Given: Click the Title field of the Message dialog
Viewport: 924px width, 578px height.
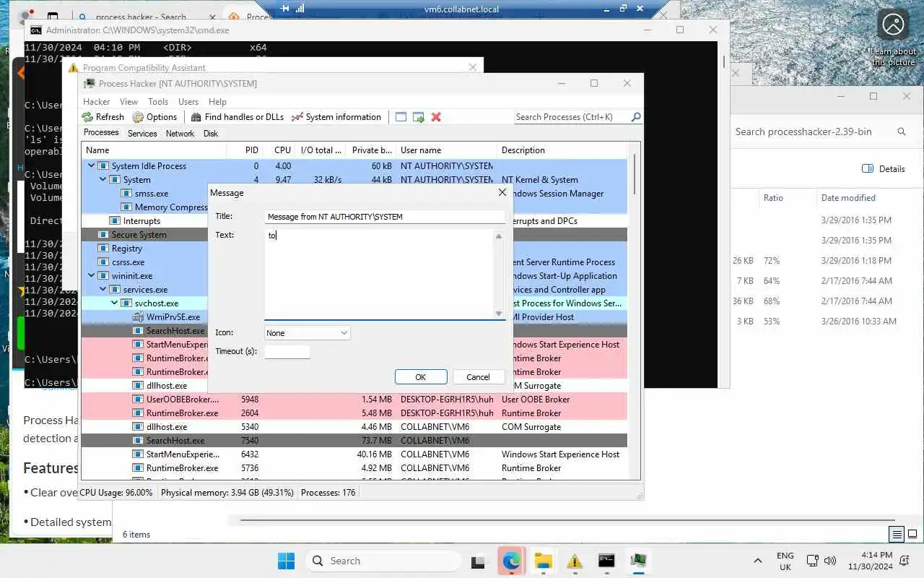Looking at the screenshot, I should tap(385, 217).
